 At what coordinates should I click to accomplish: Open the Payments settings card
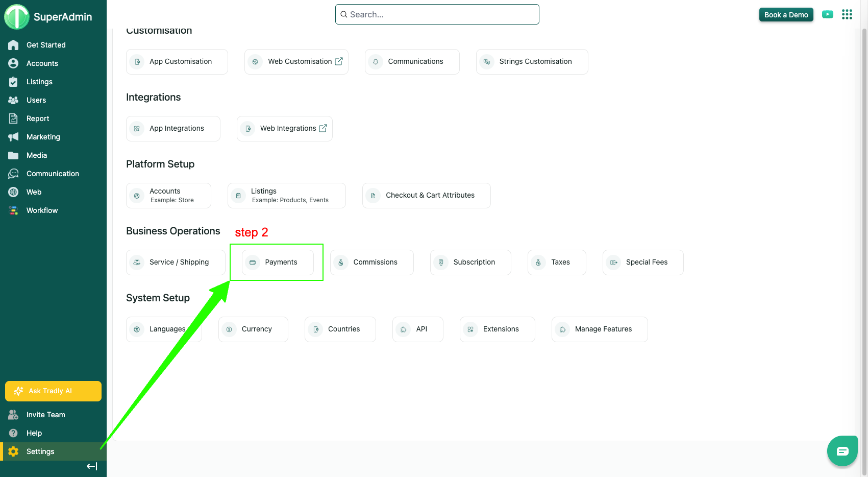[x=278, y=263]
